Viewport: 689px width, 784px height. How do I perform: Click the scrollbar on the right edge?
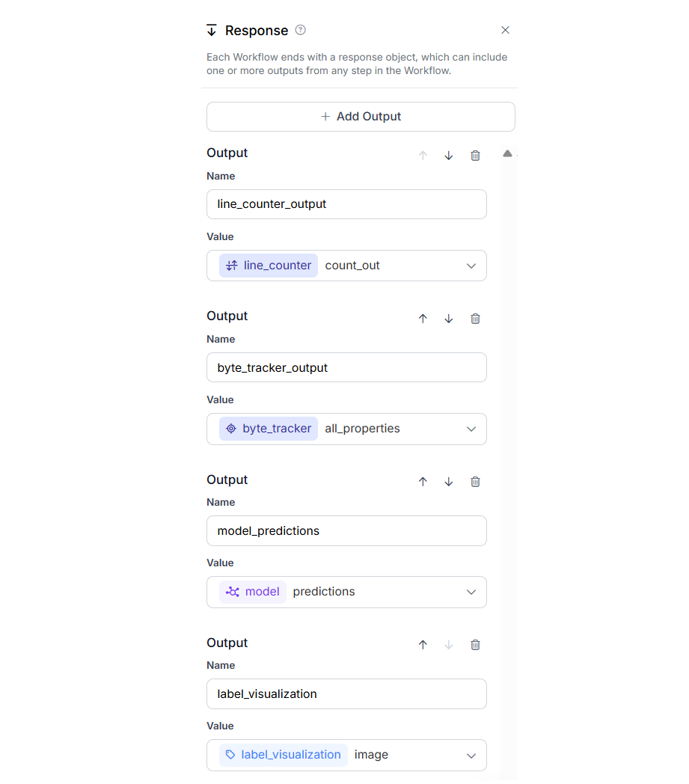point(508,299)
